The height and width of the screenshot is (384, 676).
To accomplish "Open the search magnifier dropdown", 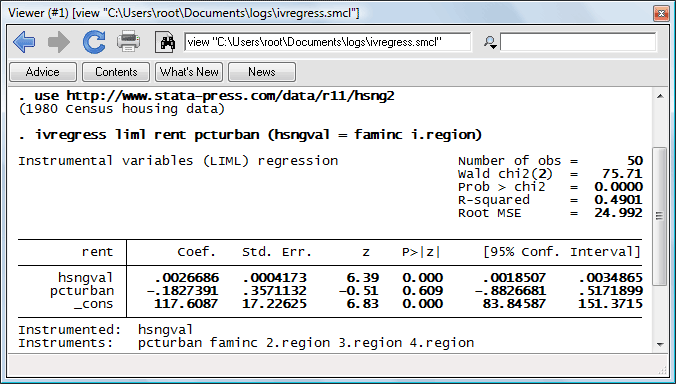I will click(x=490, y=42).
